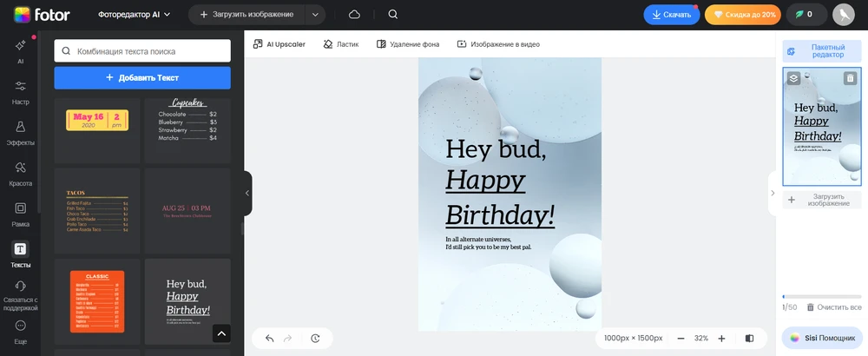
Task: Open the Beauty (Красота) sidebar panel
Action: coord(20,173)
